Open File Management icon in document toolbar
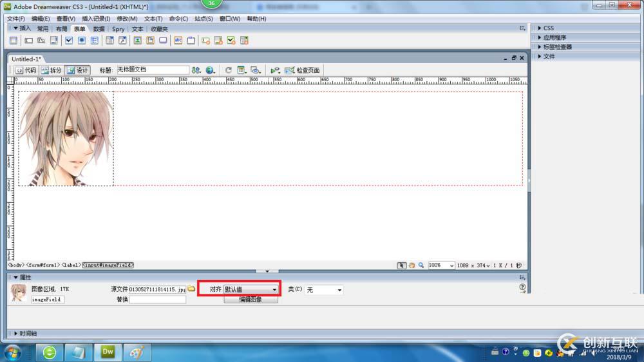 pyautogui.click(x=196, y=70)
